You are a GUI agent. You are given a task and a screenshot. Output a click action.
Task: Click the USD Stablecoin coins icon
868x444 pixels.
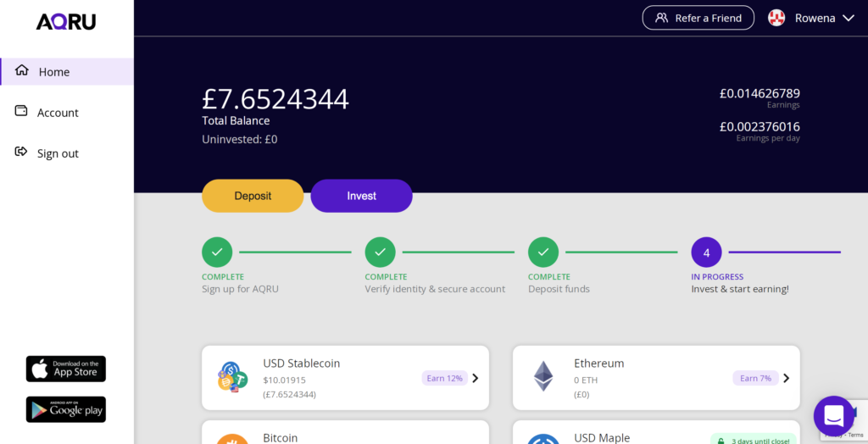[232, 378]
